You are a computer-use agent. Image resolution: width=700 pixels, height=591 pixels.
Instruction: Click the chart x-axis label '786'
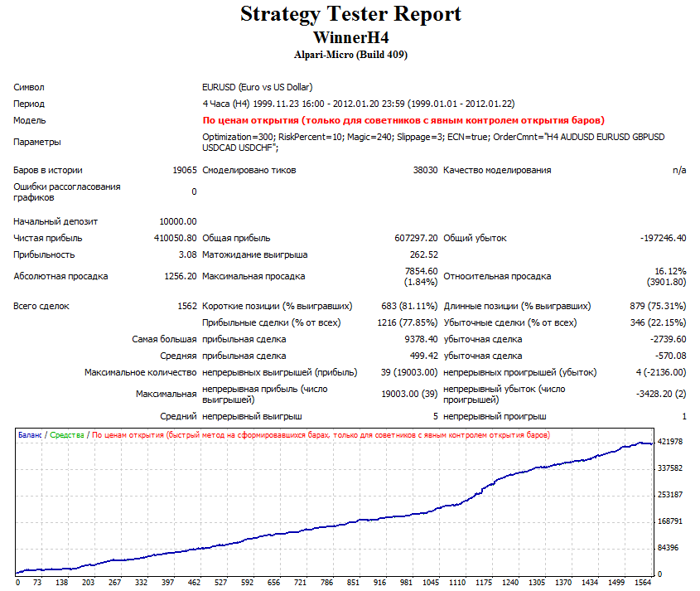[326, 583]
